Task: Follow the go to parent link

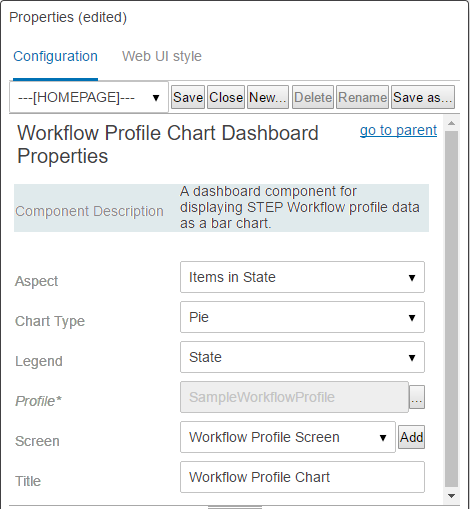Action: coord(398,130)
